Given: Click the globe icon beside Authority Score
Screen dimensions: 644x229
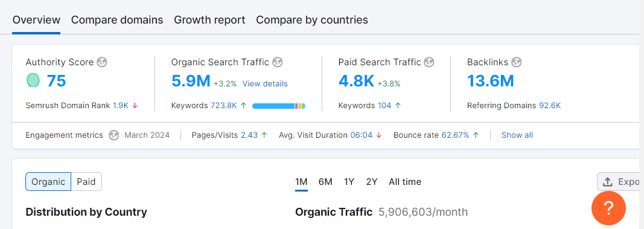Looking at the screenshot, I should point(102,62).
